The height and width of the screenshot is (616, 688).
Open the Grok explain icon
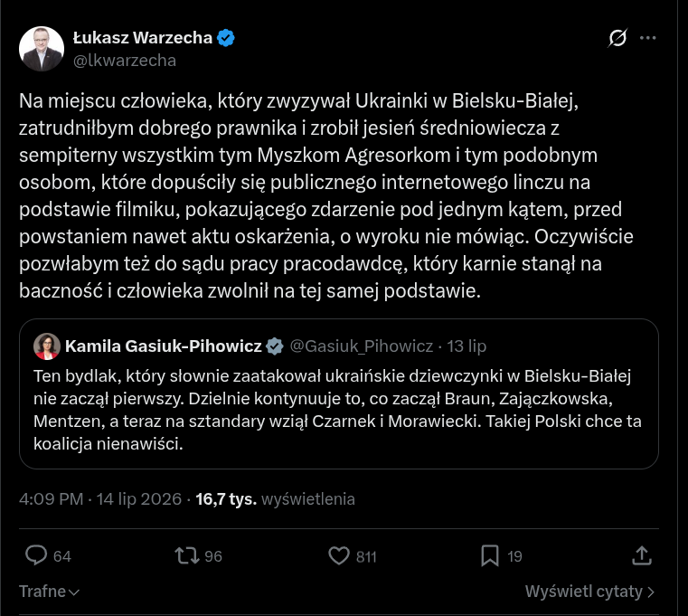point(617,38)
